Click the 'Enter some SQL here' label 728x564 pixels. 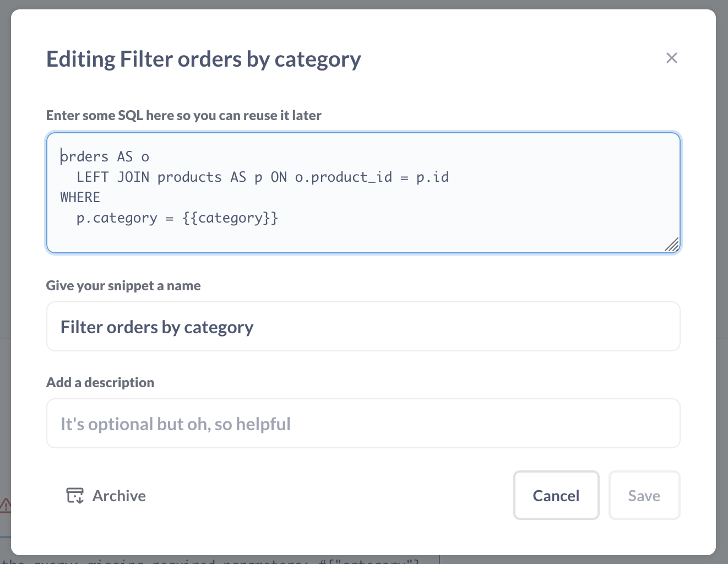pyautogui.click(x=183, y=116)
